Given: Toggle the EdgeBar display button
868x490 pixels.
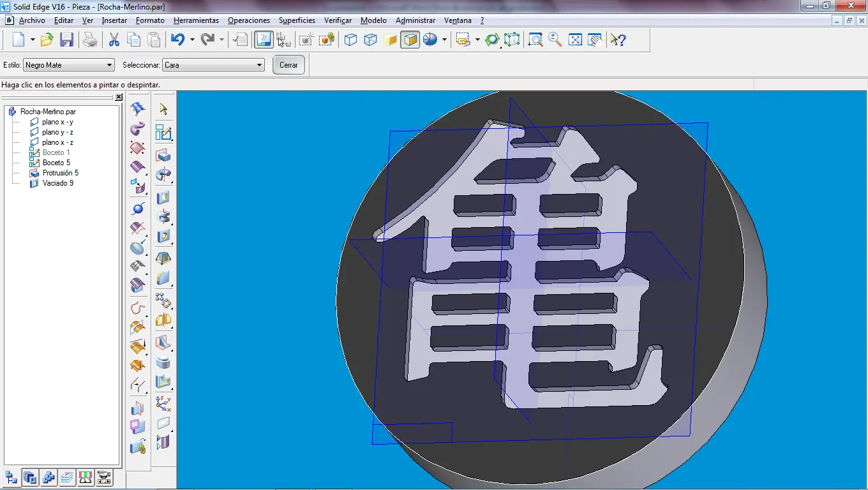Looking at the screenshot, I should click(x=263, y=40).
